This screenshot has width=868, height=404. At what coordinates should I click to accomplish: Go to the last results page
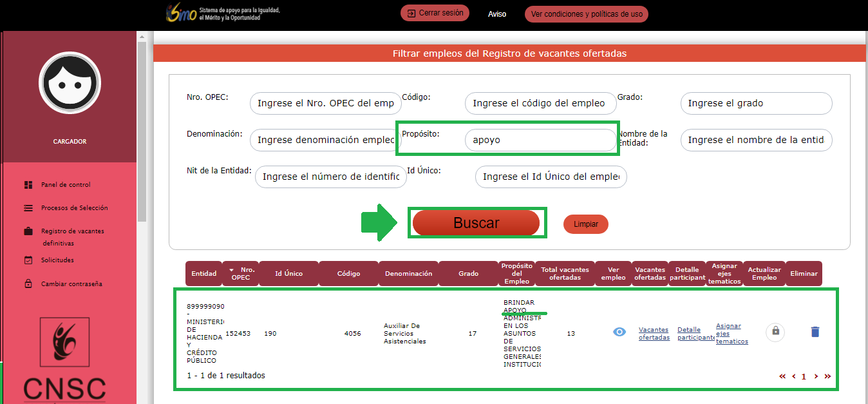827,376
